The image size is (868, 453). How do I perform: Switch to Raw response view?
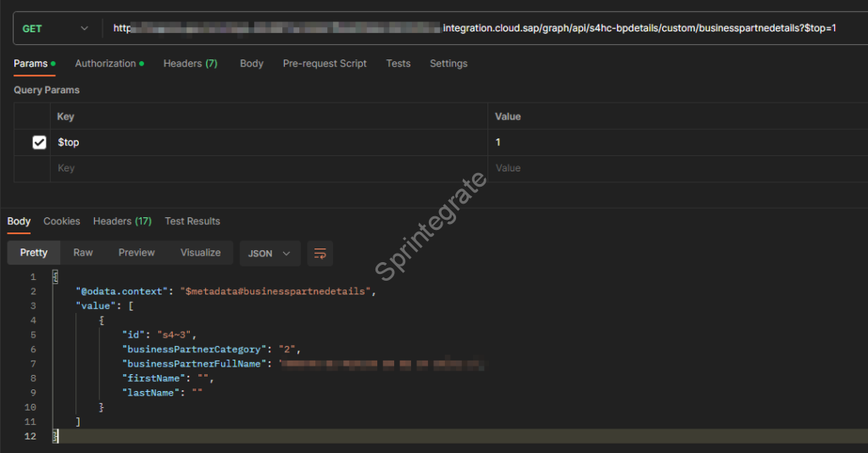83,253
